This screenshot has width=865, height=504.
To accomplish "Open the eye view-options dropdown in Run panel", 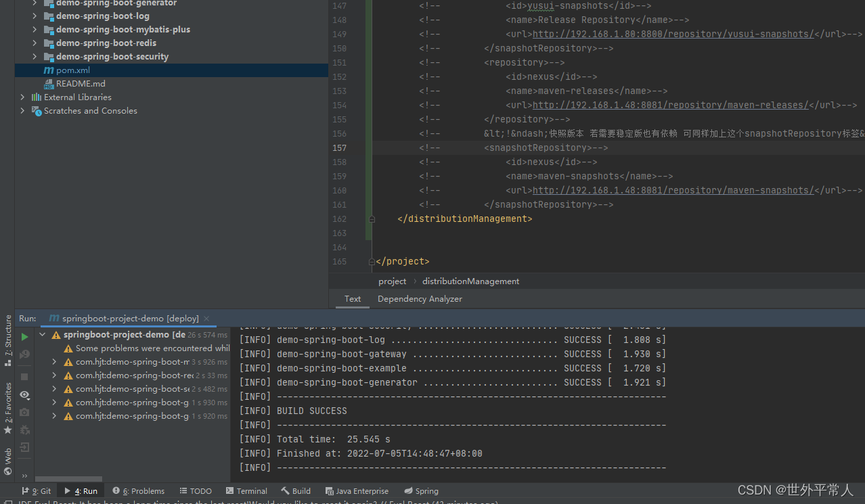I will coord(24,394).
